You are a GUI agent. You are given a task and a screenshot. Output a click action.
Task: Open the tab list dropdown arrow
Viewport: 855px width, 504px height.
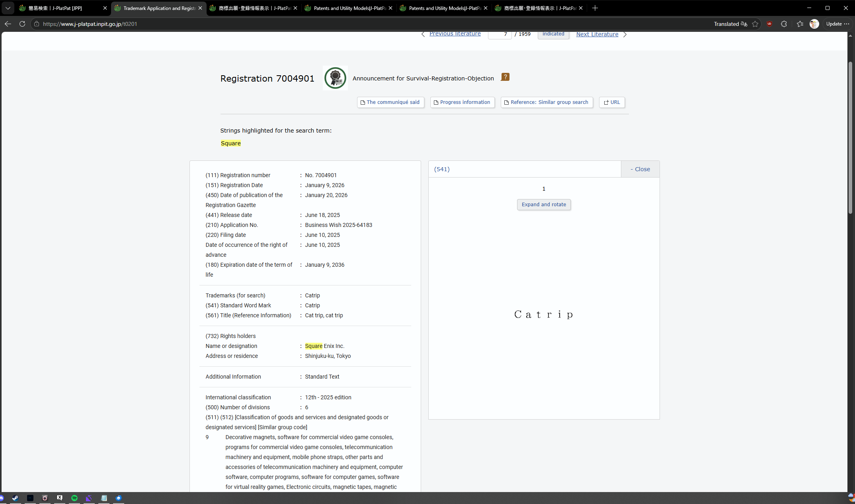coord(8,8)
